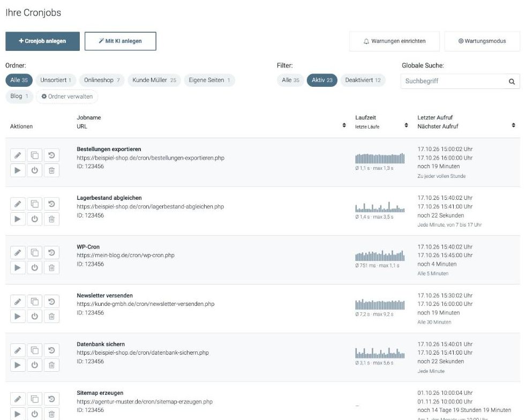This screenshot has width=526, height=420.
Task: Copy the Sitemap erzeugen job
Action: pos(35,399)
